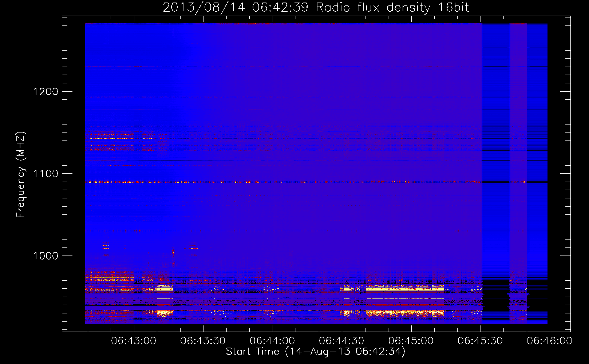Select the 06:43:00 time tick label
The width and height of the screenshot is (589, 364).
(x=134, y=341)
